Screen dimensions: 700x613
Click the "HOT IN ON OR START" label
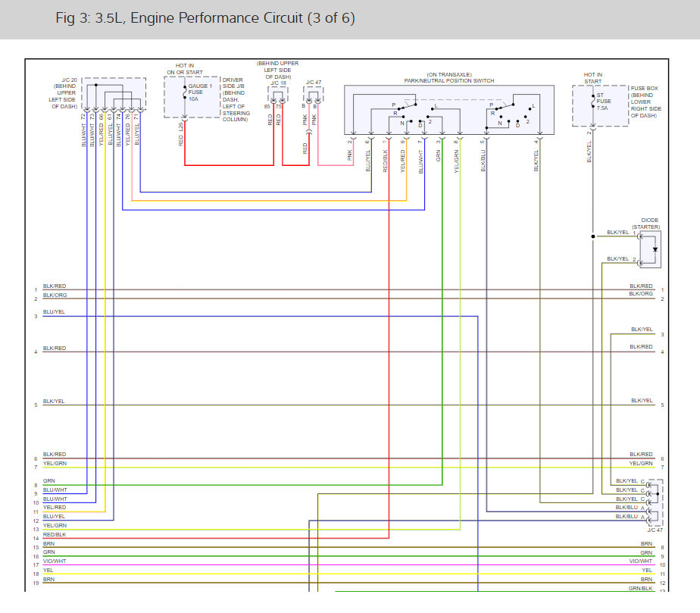185,69
